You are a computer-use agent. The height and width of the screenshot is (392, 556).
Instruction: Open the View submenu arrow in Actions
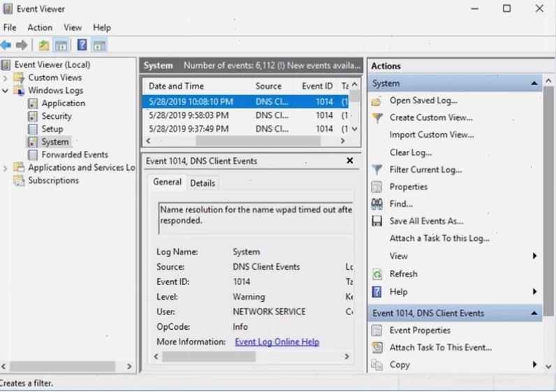point(534,256)
